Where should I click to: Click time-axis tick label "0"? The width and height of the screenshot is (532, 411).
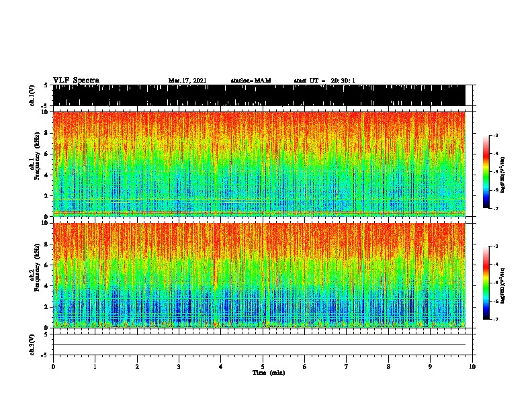tap(53, 366)
